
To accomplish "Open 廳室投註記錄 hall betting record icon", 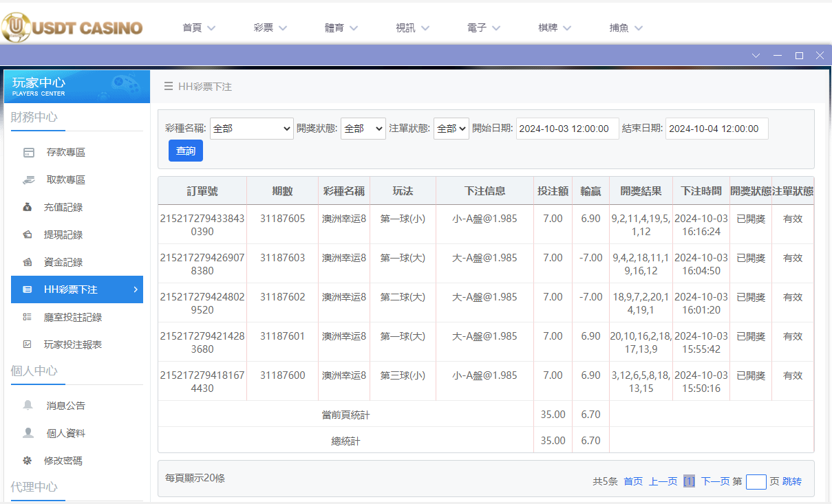I will pyautogui.click(x=28, y=317).
